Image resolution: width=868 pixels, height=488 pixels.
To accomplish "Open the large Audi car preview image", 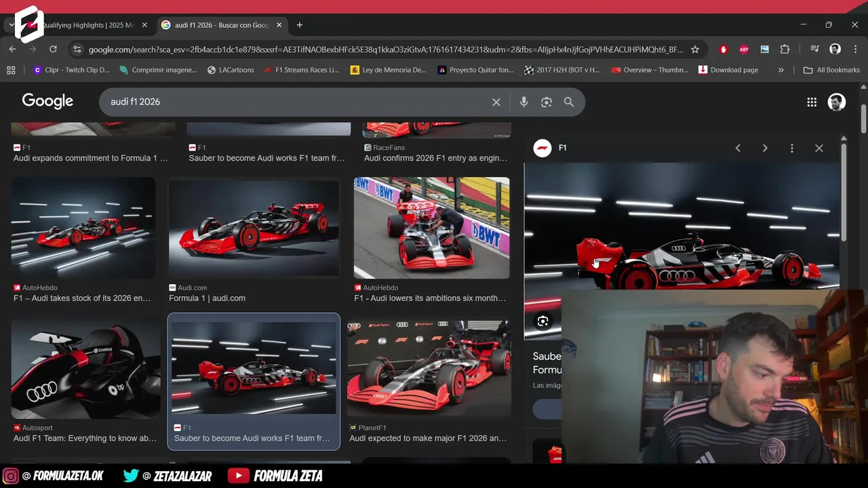I will 682,226.
